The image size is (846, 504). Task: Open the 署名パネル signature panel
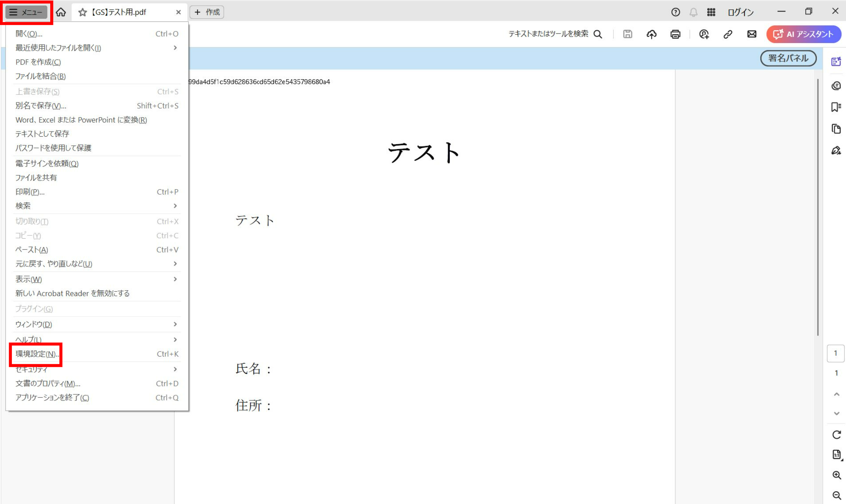click(788, 58)
